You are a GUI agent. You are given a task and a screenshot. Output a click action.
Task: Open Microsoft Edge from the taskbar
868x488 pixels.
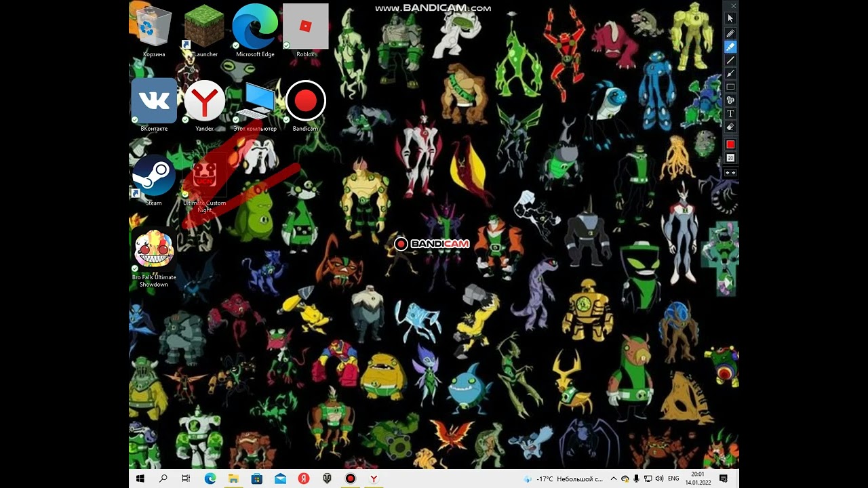coord(210,479)
